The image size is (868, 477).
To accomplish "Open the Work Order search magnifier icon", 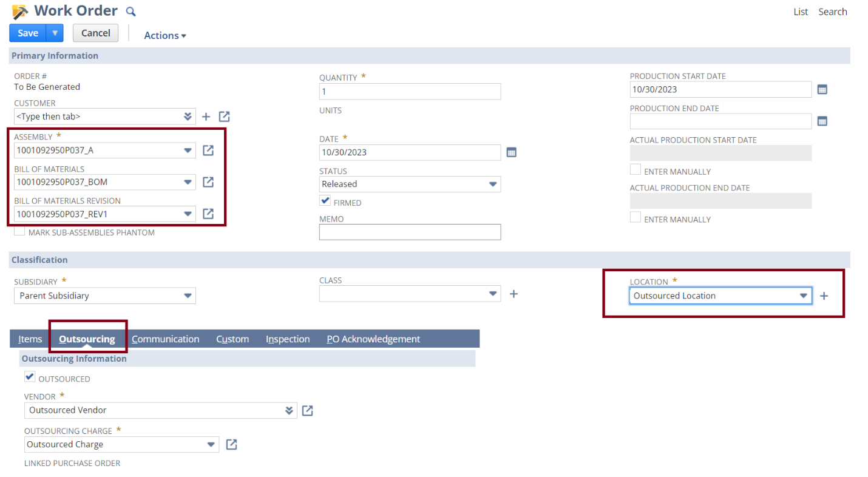I will [130, 11].
